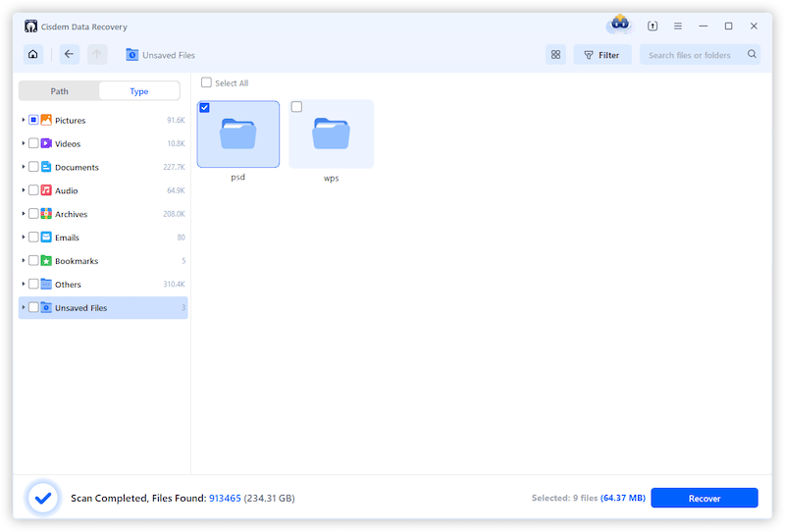Expand the Documents tree node
Viewport: 785px width, 532px height.
(23, 167)
